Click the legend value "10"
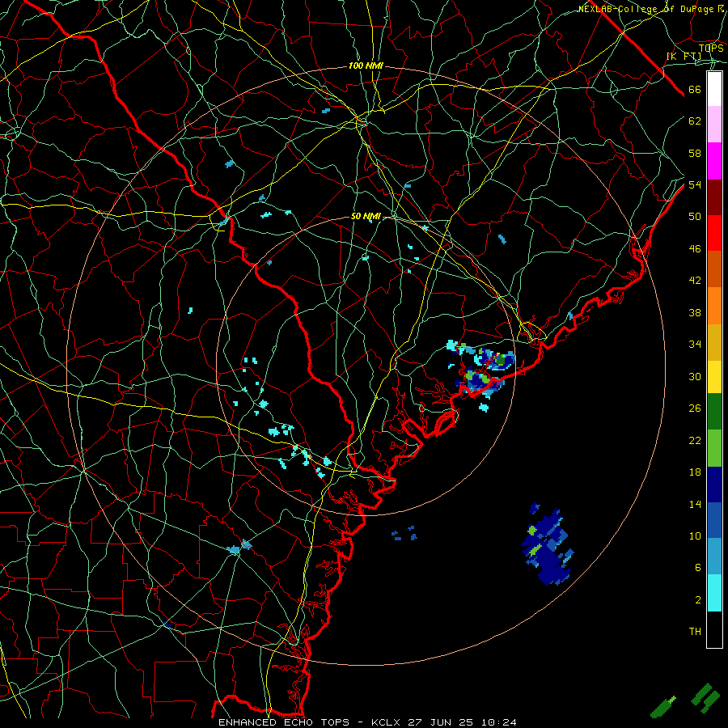This screenshot has height=728, width=728. click(x=695, y=536)
